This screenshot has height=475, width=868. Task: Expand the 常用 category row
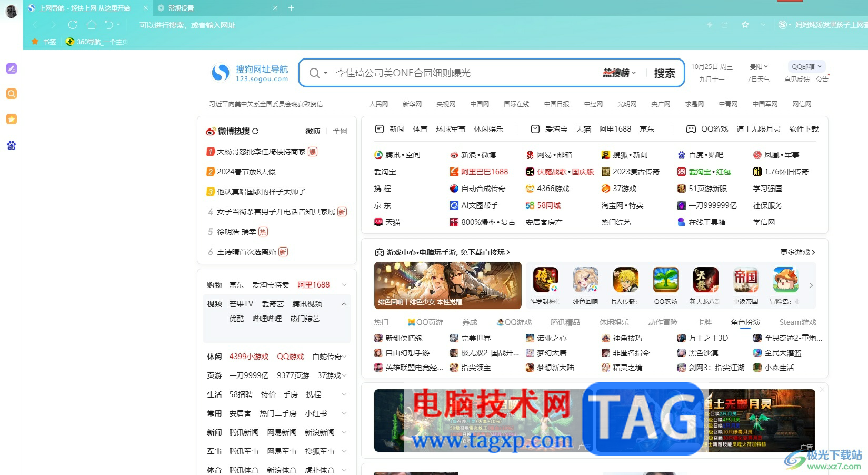pyautogui.click(x=344, y=413)
